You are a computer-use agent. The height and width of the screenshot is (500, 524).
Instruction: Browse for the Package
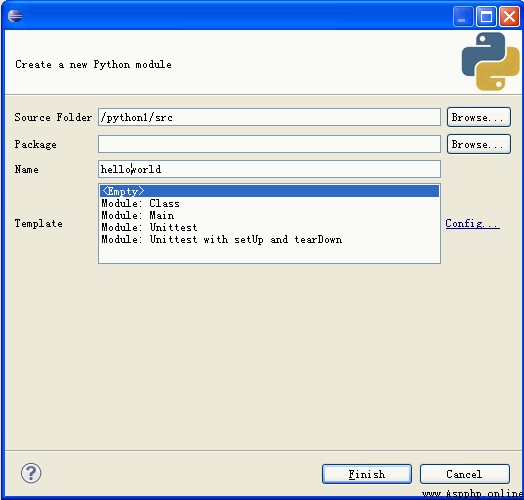(479, 144)
